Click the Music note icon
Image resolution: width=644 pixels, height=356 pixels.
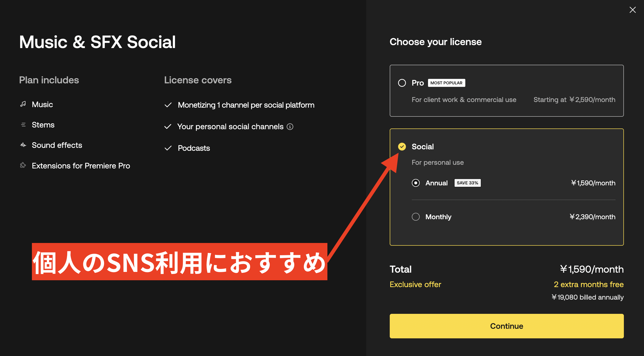(x=23, y=104)
